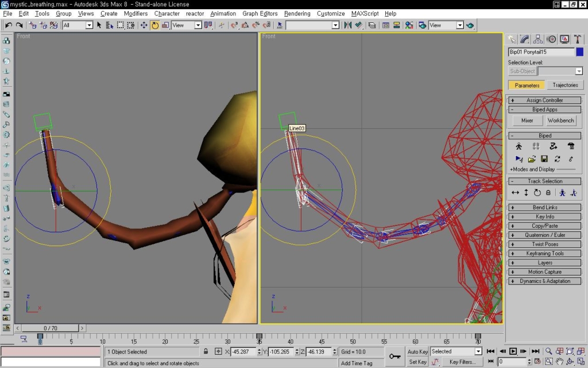Open the Utilities hammer panel tab

[x=578, y=39]
